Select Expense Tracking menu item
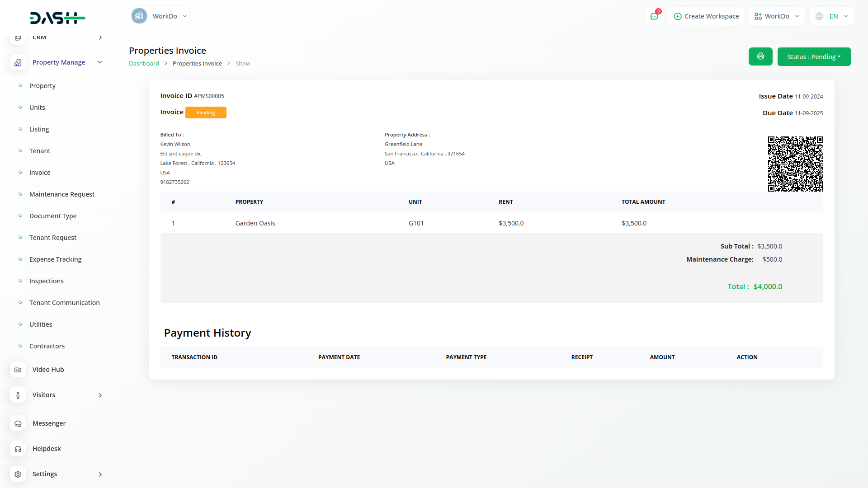868x488 pixels. tap(55, 259)
